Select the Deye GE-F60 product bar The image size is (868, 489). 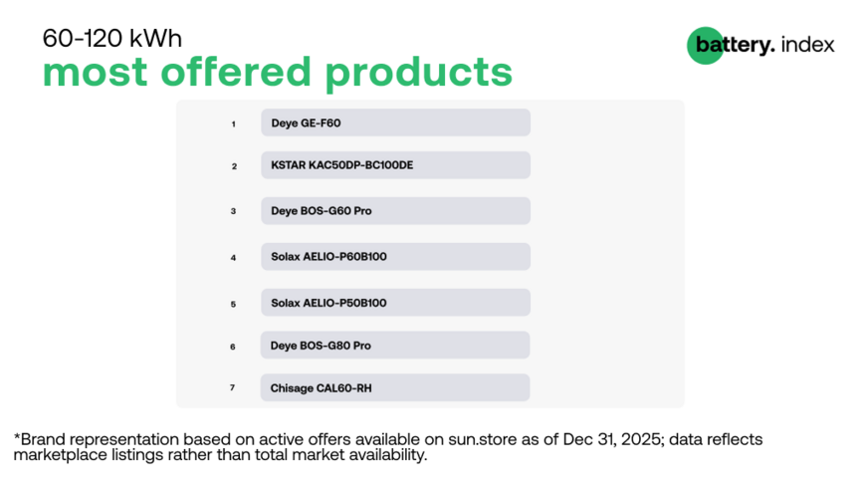coord(395,123)
